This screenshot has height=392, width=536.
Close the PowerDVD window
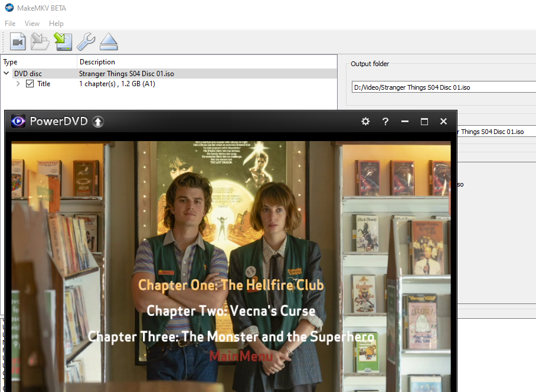pyautogui.click(x=443, y=122)
